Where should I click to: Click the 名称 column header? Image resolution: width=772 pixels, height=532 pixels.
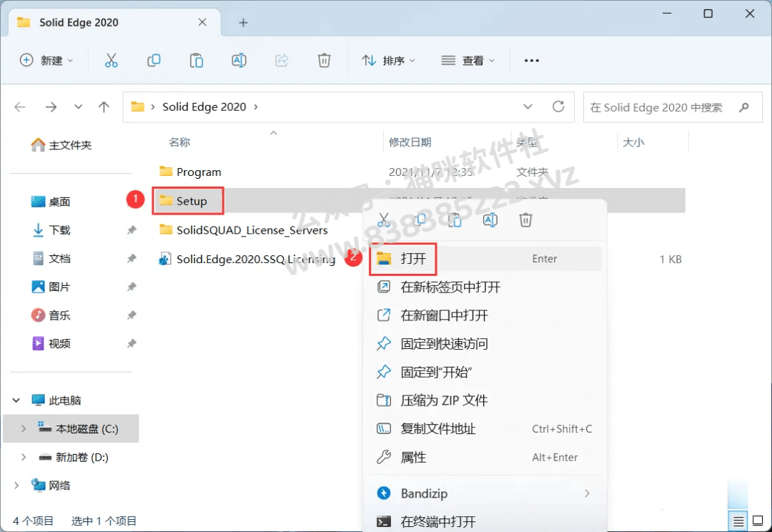click(x=179, y=142)
